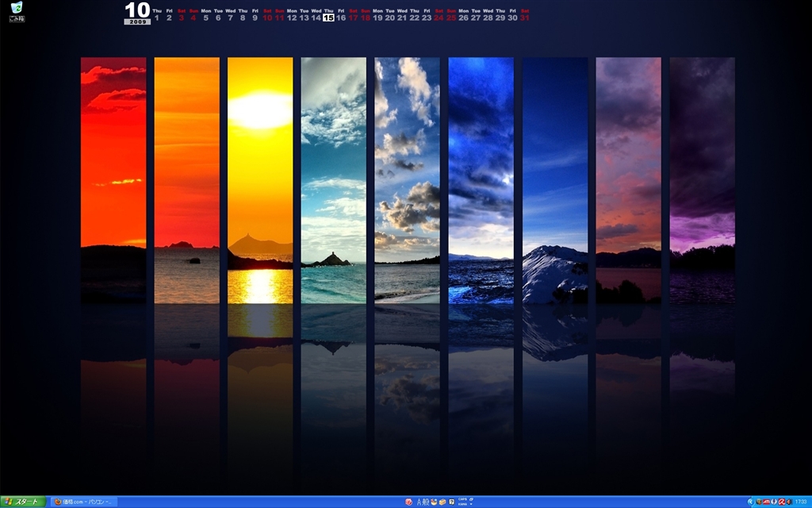This screenshot has height=508, width=812.
Task: Click the IME conversion mode '般' indicator
Action: tap(426, 502)
